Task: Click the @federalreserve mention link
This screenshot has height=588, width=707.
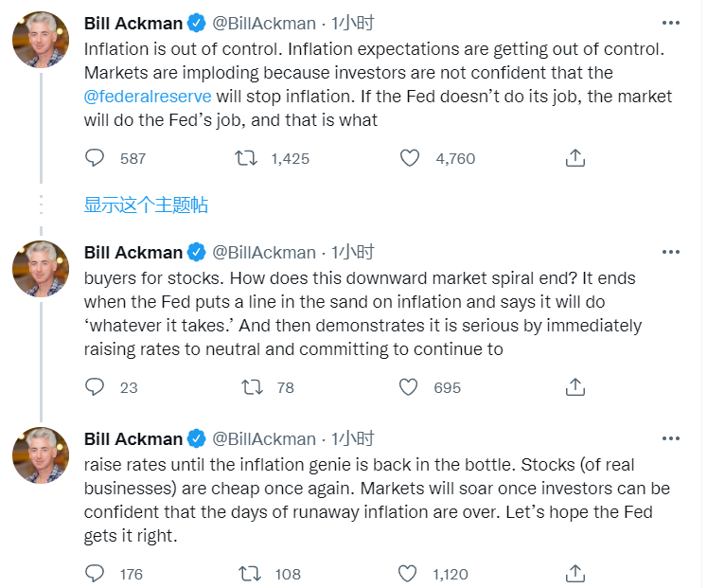Action: click(x=148, y=96)
